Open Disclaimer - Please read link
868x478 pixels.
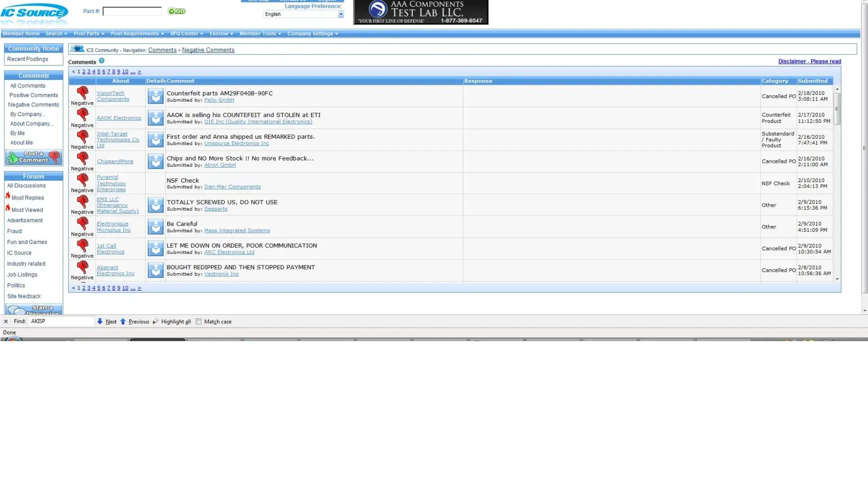coord(809,61)
